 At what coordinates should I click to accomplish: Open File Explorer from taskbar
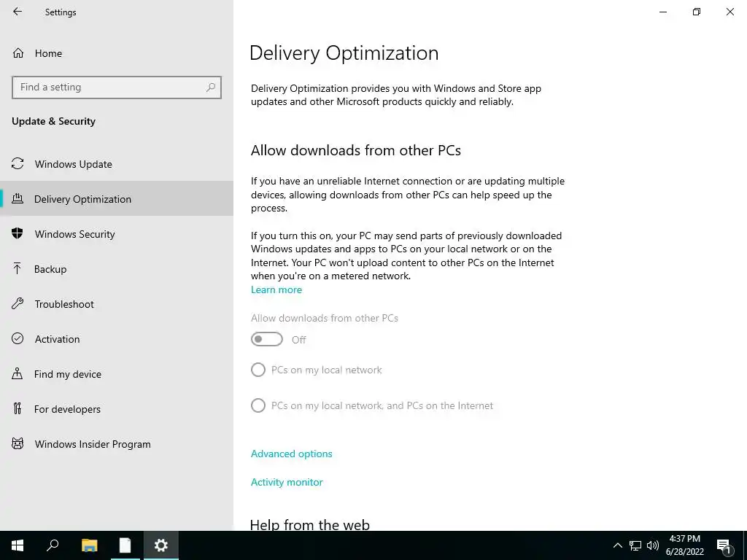89,545
